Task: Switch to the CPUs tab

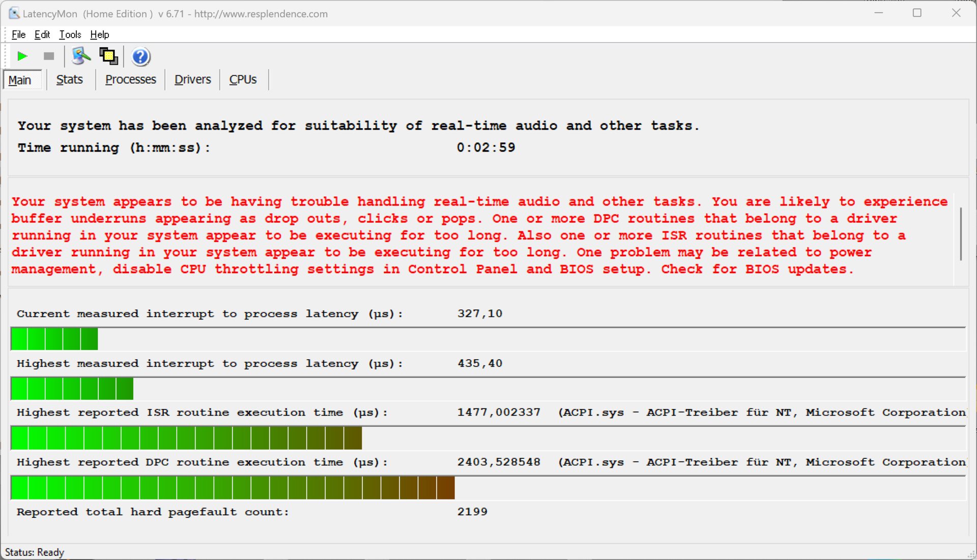Action: (243, 79)
